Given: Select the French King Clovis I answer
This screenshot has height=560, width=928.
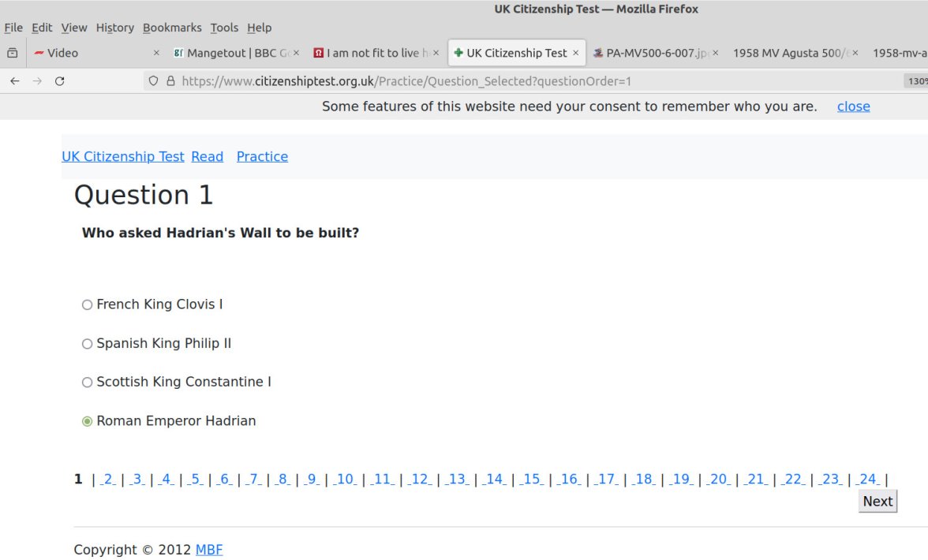Looking at the screenshot, I should [87, 304].
